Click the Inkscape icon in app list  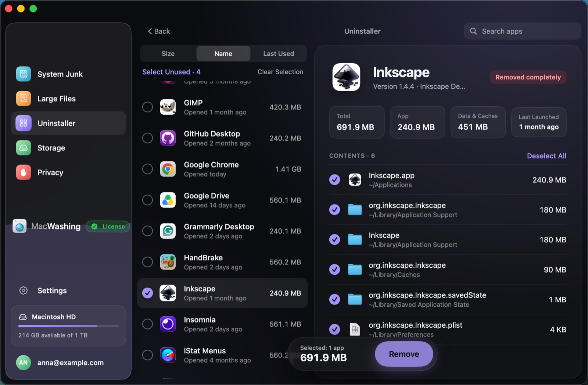click(168, 293)
